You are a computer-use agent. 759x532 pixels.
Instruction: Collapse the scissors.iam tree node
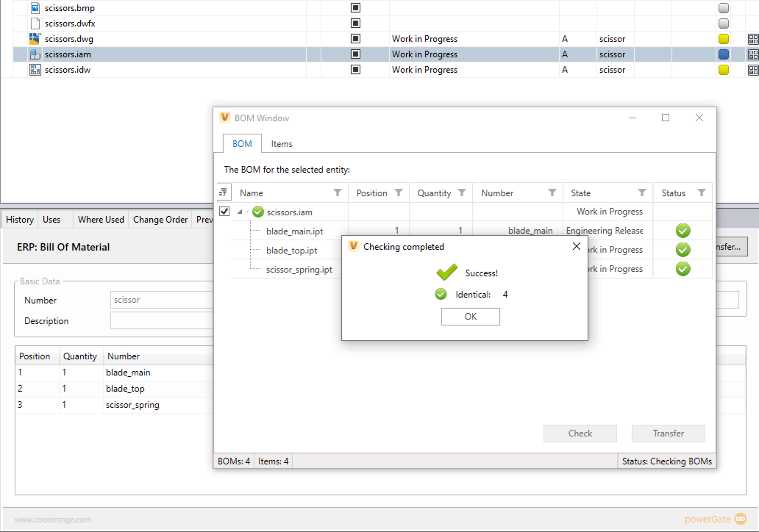click(x=240, y=212)
